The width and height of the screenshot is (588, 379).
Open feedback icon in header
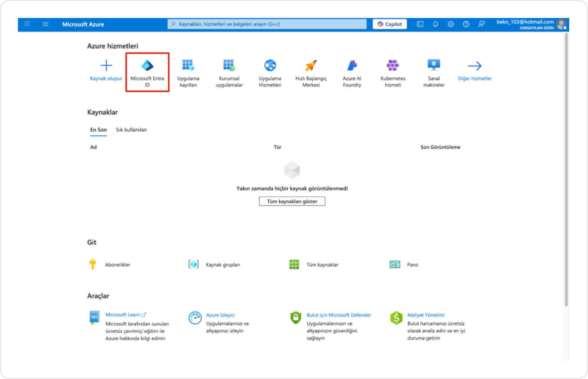pos(481,24)
